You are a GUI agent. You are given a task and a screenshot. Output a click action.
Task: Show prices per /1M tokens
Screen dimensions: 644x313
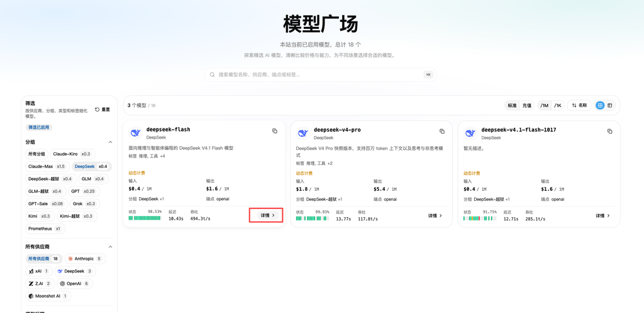pyautogui.click(x=545, y=105)
